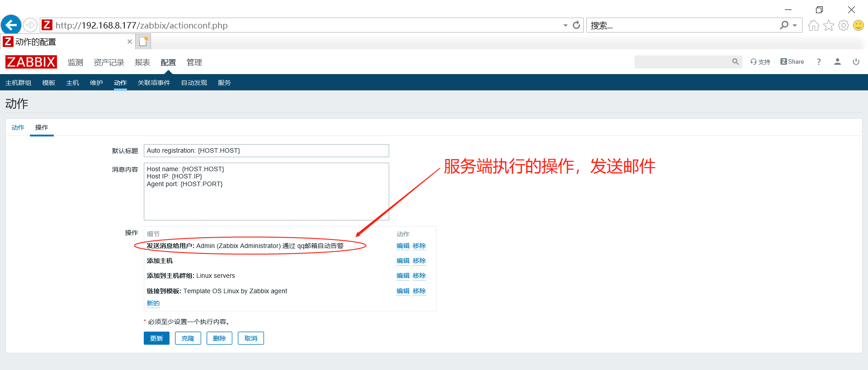Image resolution: width=868 pixels, height=370 pixels.
Task: Open browser tools gear icon
Action: point(844,25)
